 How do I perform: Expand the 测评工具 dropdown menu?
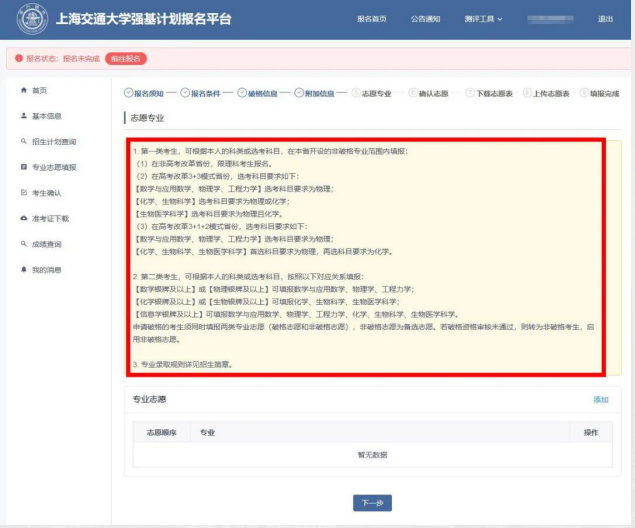pos(483,19)
